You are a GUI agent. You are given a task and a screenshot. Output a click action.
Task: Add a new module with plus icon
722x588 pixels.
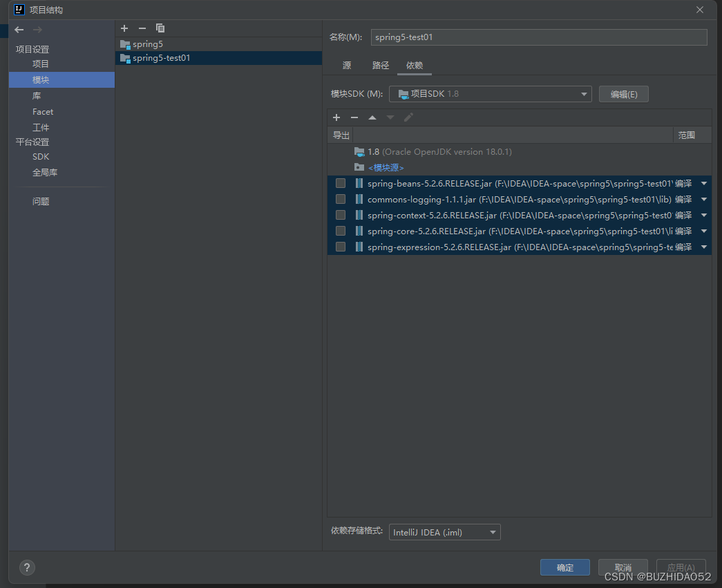click(x=124, y=28)
